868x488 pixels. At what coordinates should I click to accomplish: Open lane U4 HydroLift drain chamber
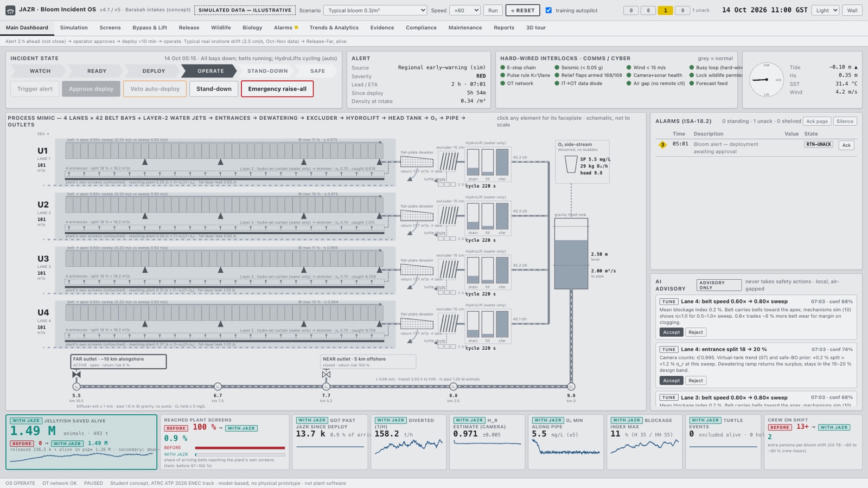(473, 324)
